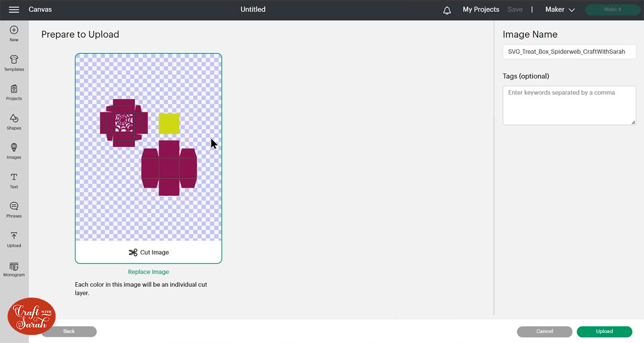644x343 pixels.
Task: Click the scissors Cut Image icon
Action: click(x=133, y=252)
